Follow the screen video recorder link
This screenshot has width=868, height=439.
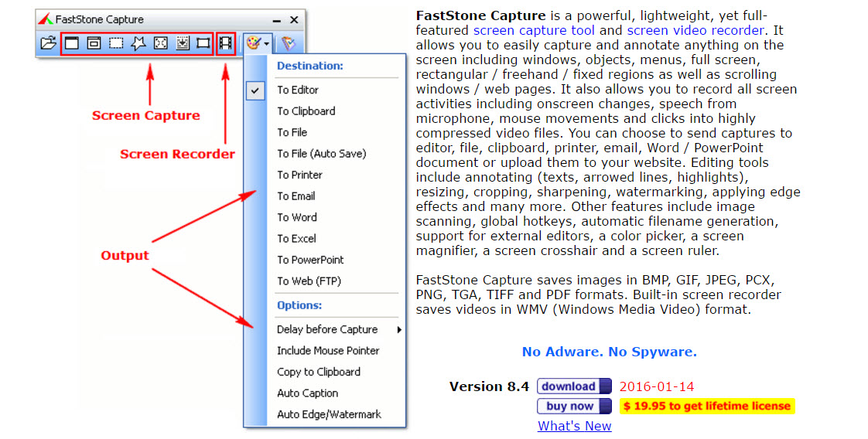point(695,30)
